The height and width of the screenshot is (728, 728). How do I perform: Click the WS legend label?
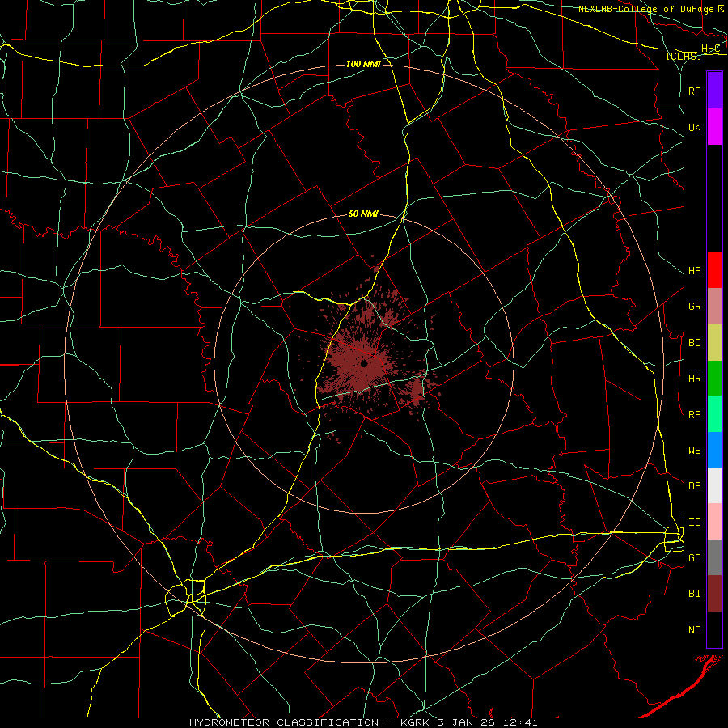pyautogui.click(x=695, y=451)
